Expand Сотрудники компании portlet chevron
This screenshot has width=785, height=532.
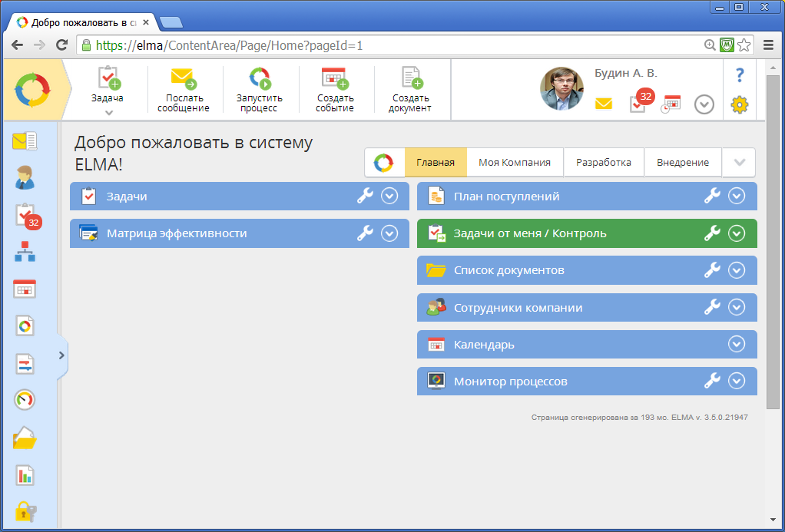[x=737, y=307]
